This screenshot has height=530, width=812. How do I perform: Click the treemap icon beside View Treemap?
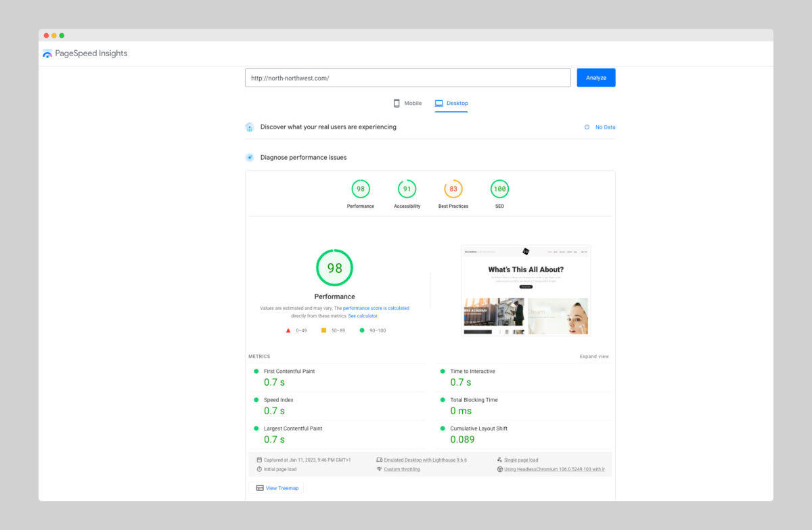[260, 488]
